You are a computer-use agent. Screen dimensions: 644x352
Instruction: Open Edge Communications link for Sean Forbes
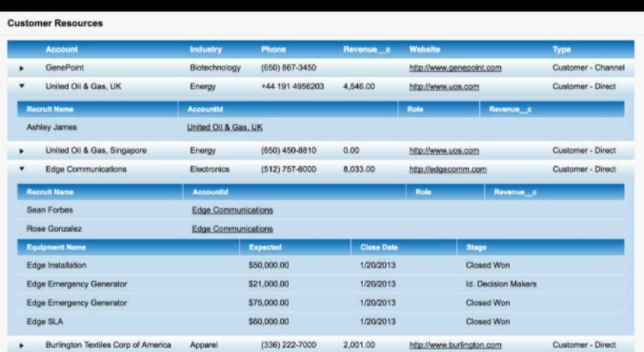pos(233,210)
